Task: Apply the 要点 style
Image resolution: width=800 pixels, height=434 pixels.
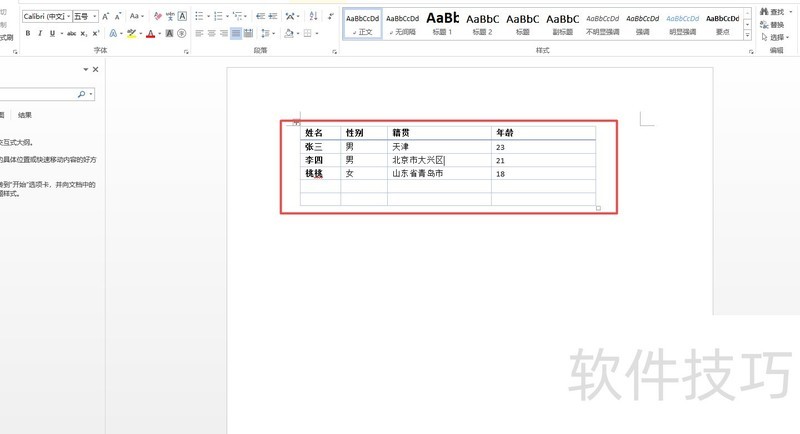Action: click(722, 24)
